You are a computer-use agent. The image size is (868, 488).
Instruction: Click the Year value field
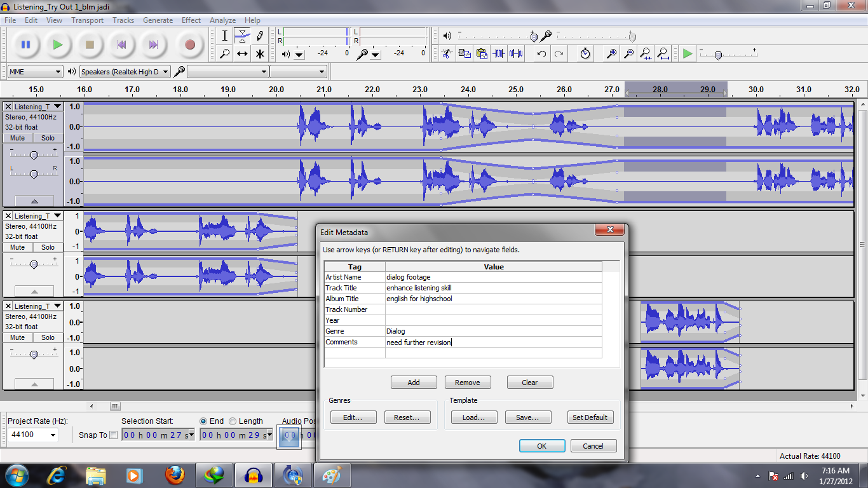(493, 321)
